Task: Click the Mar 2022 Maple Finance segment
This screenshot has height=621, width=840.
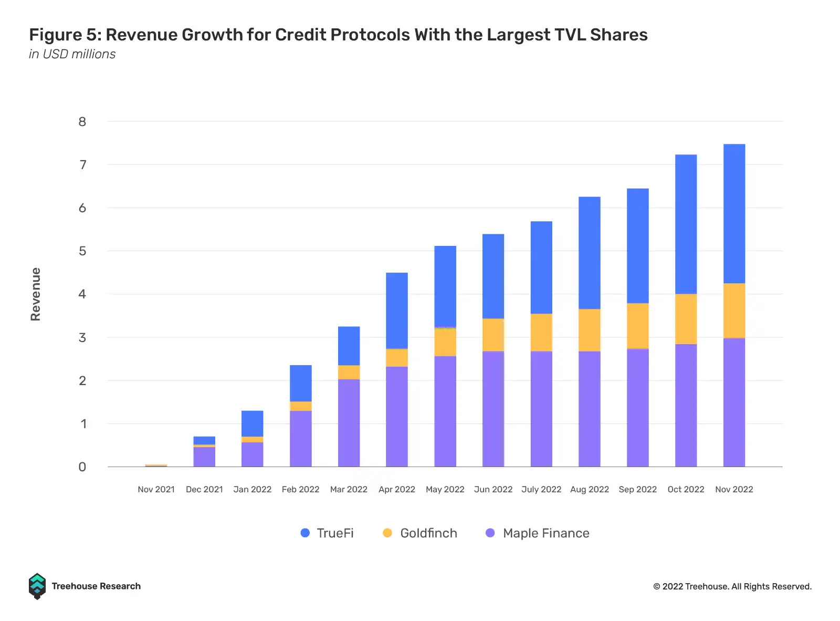Action: tap(349, 423)
